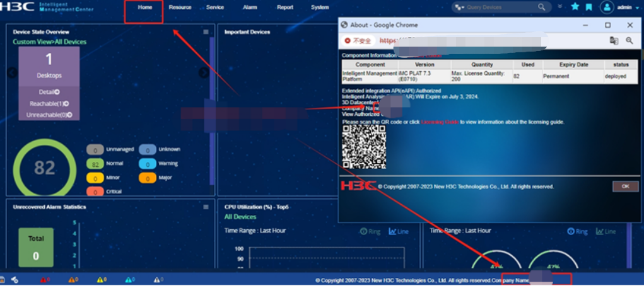This screenshot has height=286, width=644.
Task: Open the Resource menu
Action: 180,8
